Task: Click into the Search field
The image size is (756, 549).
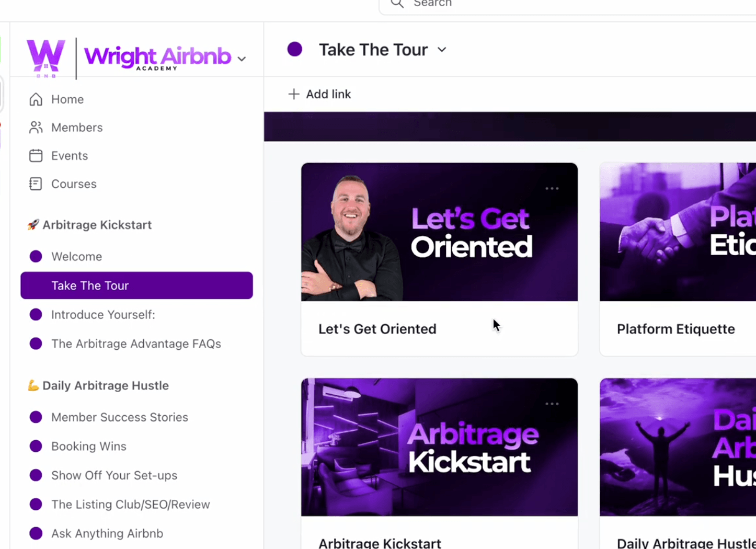Action: pos(567,5)
